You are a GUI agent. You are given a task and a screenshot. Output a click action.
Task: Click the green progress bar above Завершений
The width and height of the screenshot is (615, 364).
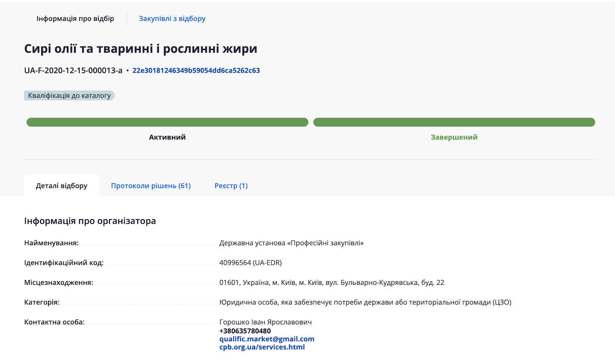click(454, 122)
